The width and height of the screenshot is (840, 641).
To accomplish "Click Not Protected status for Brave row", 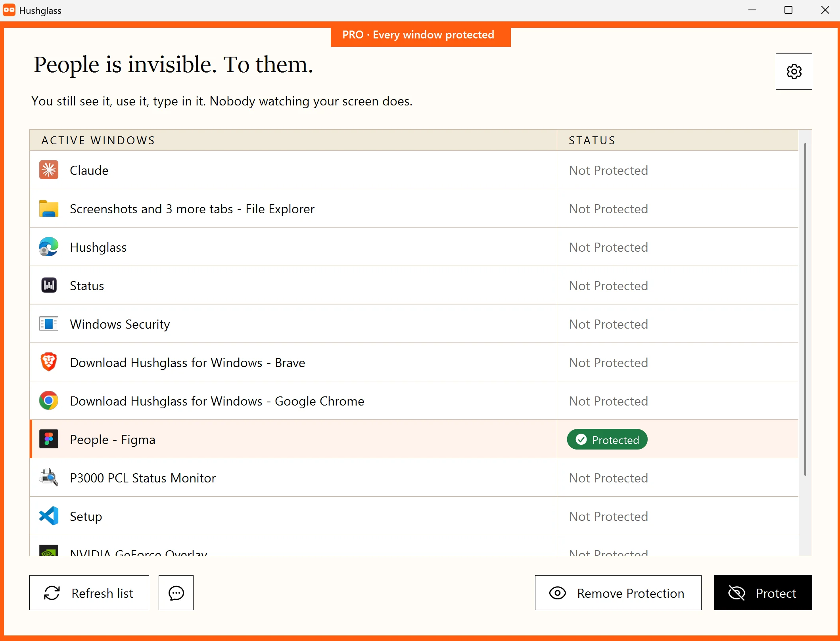I will [608, 363].
